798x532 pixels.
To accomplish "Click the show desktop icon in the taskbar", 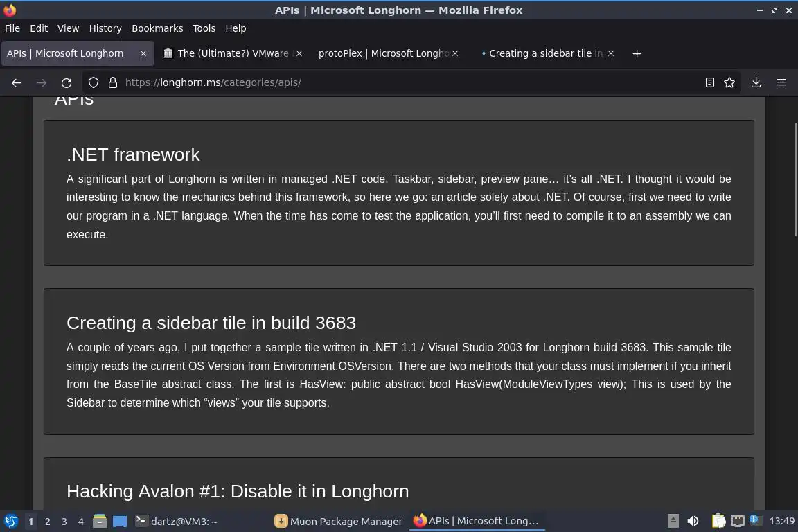I will pyautogui.click(x=120, y=522).
